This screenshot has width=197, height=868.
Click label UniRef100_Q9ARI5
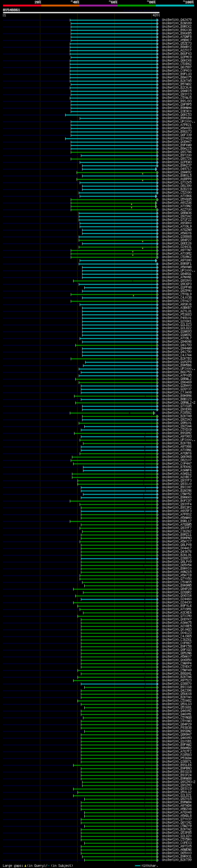(176, 91)
